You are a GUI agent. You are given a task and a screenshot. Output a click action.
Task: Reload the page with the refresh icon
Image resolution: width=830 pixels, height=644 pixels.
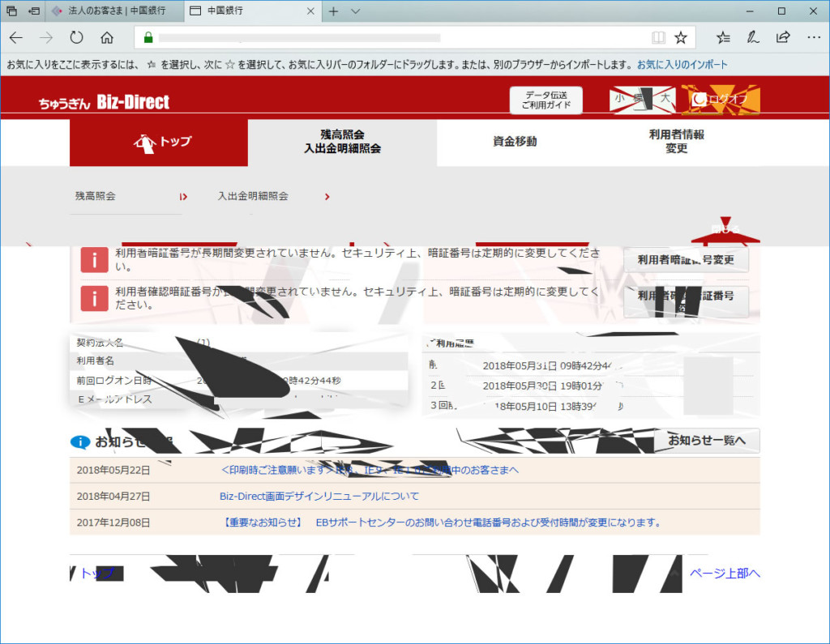click(x=77, y=37)
